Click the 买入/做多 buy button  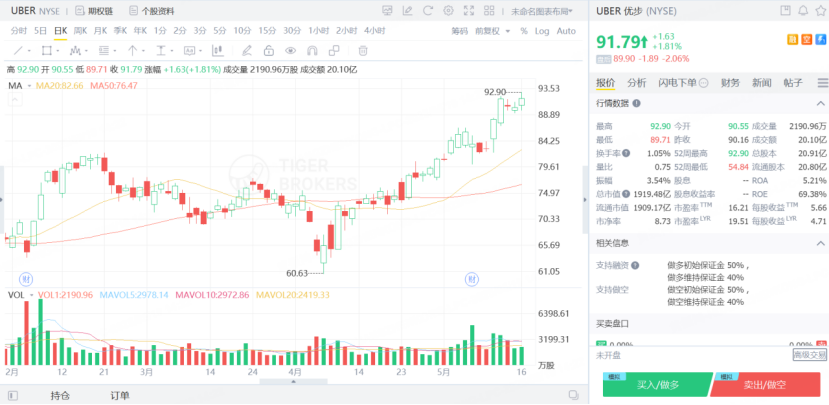658,384
